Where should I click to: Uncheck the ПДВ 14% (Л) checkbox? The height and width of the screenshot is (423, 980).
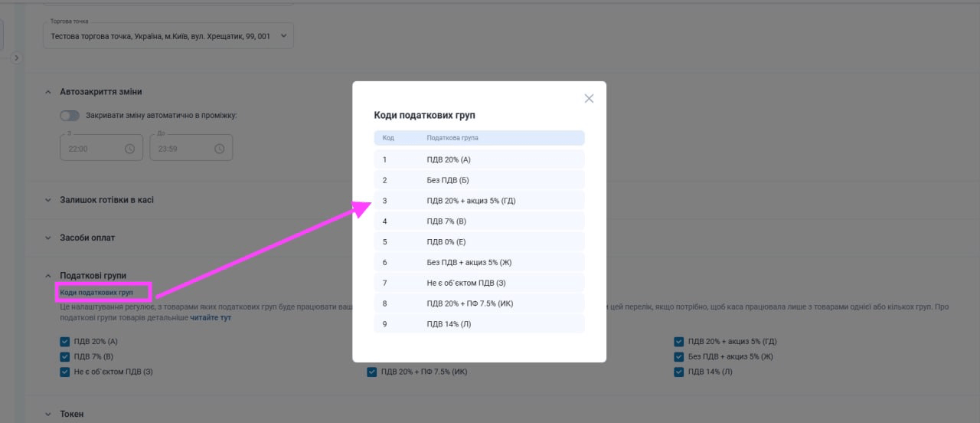679,372
